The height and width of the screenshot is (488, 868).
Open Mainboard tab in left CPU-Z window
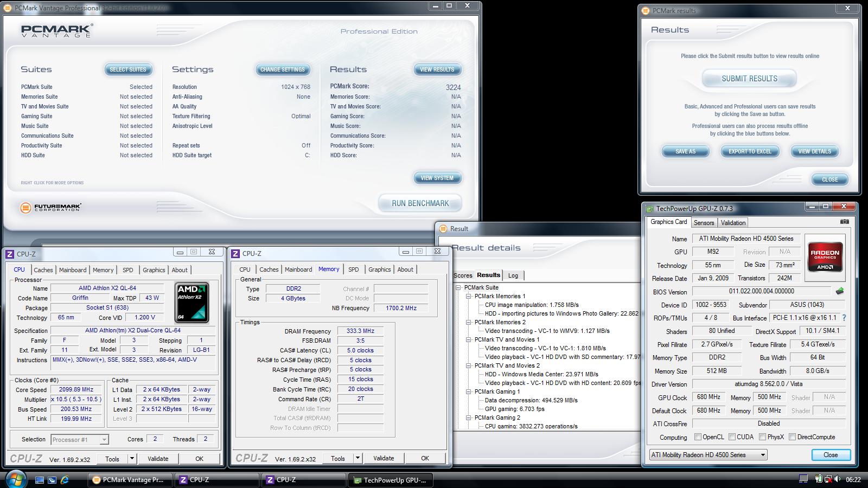(73, 270)
